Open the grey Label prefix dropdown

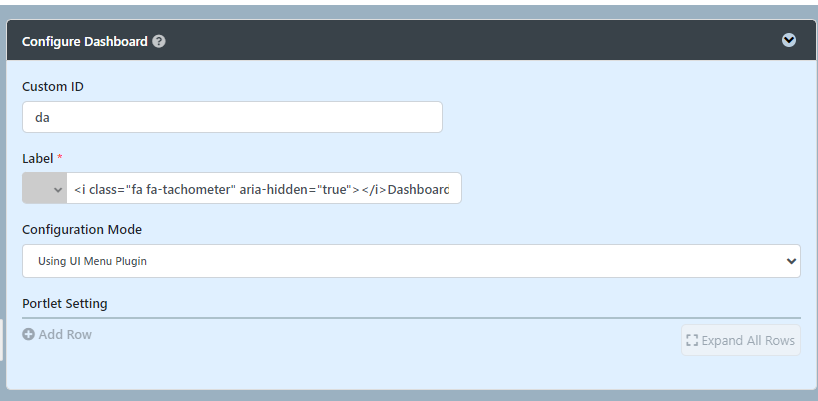point(45,189)
